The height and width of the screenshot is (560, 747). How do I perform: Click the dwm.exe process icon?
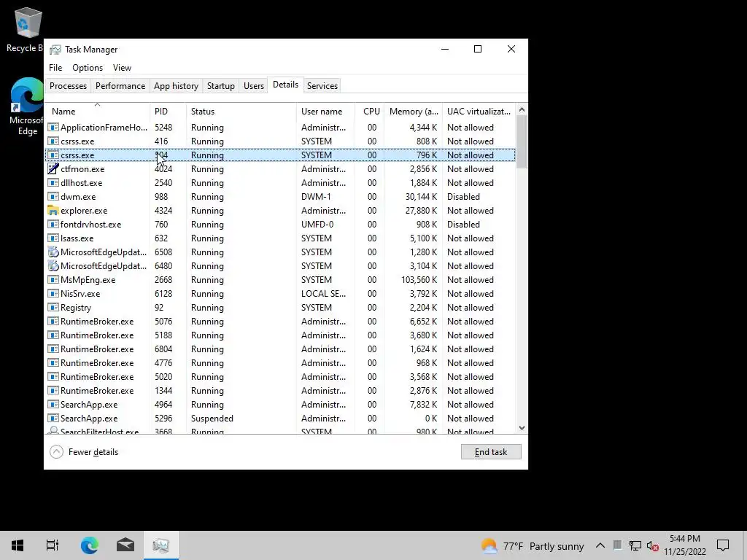coord(53,197)
